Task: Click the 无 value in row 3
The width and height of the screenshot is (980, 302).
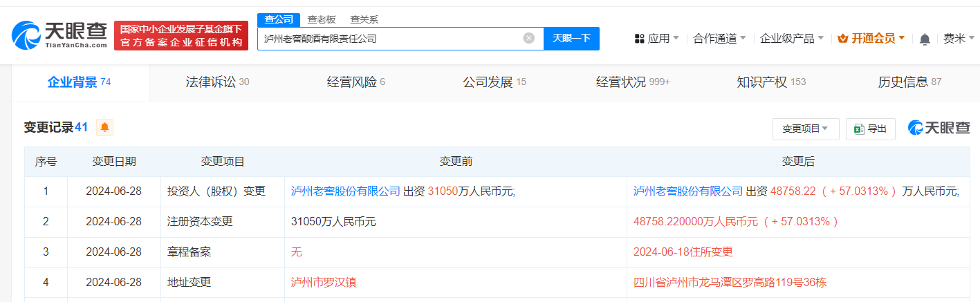Action: pyautogui.click(x=297, y=252)
